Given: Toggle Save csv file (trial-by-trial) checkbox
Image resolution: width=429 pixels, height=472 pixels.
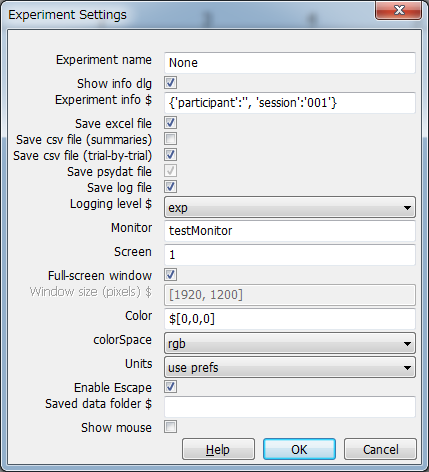Looking at the screenshot, I should [x=170, y=155].
